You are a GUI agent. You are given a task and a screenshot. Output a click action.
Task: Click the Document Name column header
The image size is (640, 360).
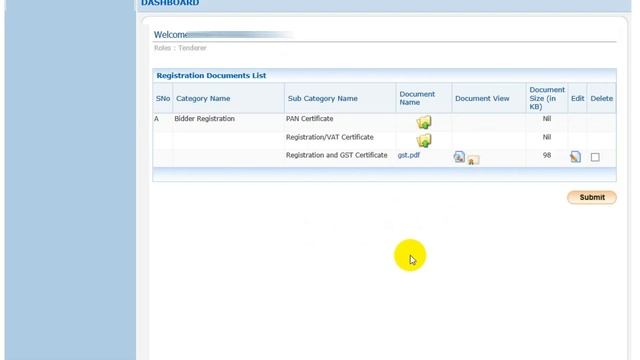click(x=417, y=98)
